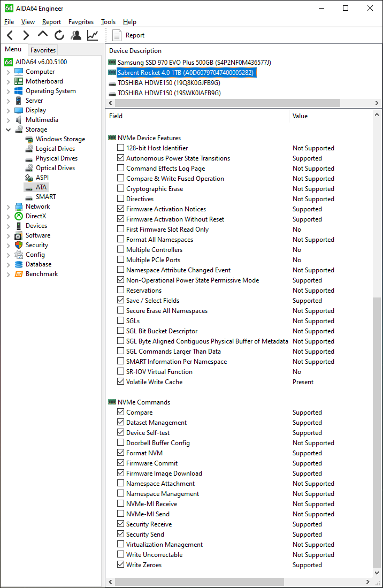Expand the Network tree node

coord(8,207)
